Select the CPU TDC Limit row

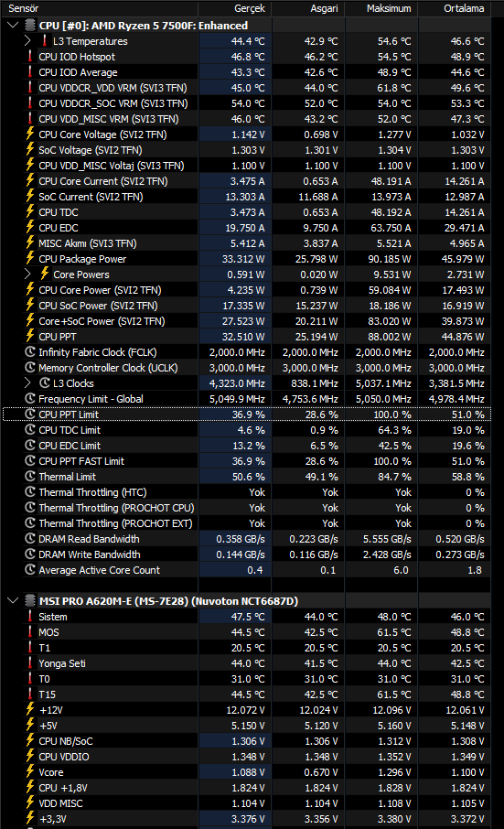click(246, 430)
